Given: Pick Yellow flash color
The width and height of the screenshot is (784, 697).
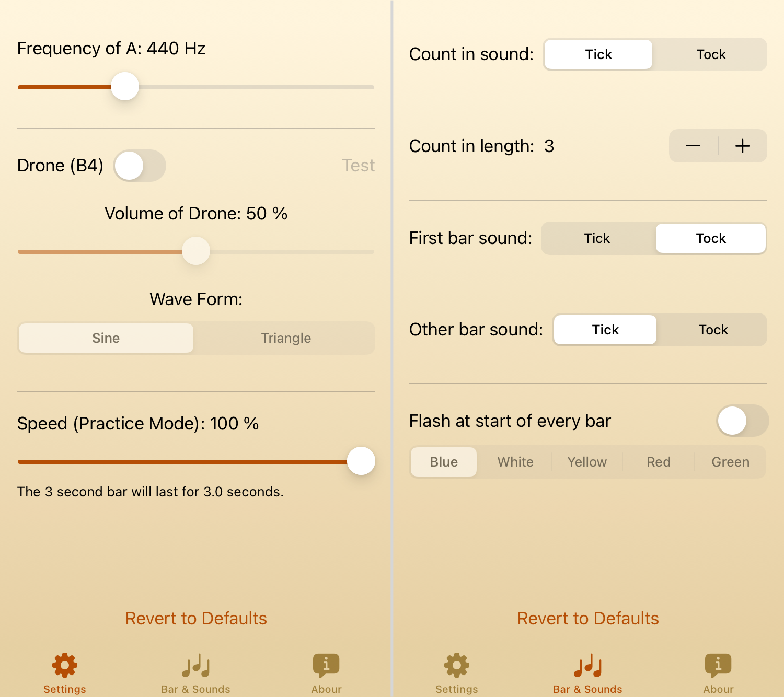Looking at the screenshot, I should click(587, 462).
